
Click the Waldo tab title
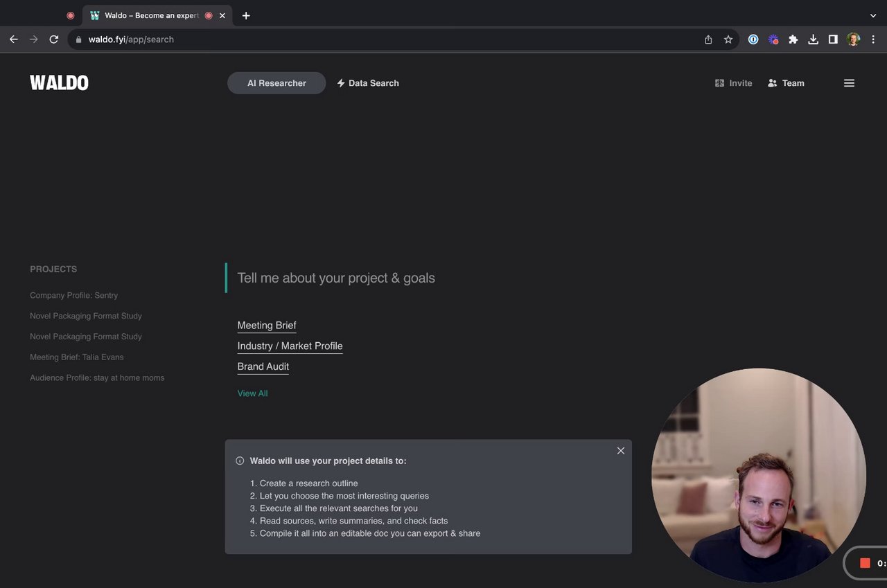point(152,15)
